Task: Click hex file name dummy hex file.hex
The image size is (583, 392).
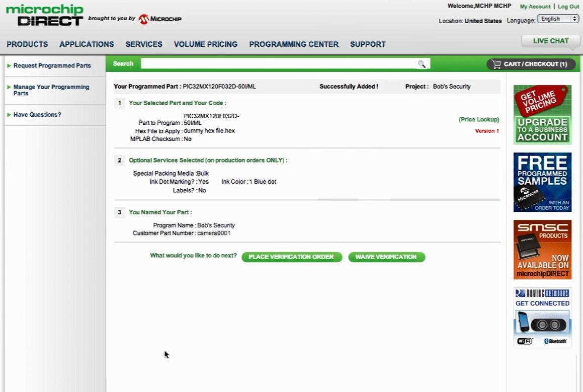Action: [x=209, y=131]
